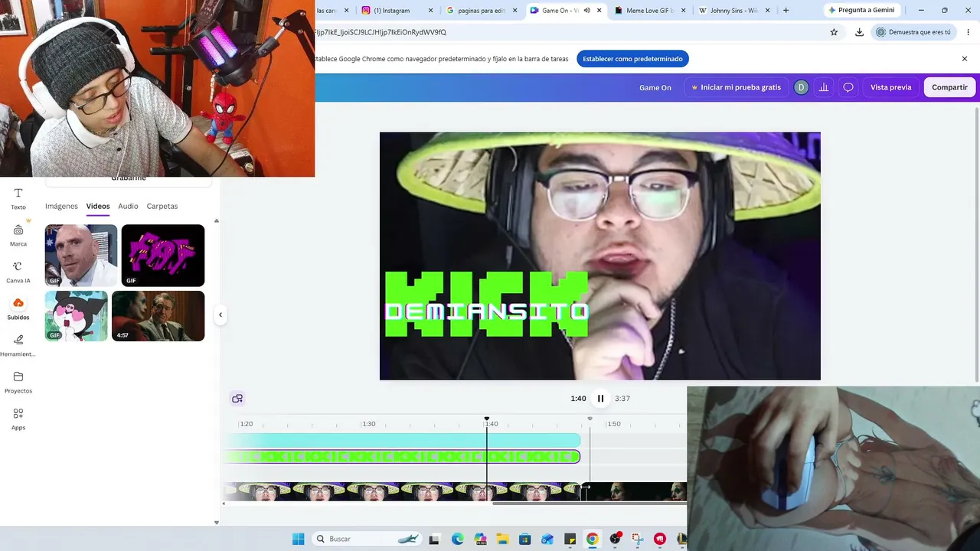Open the analytics bar chart icon

click(824, 87)
